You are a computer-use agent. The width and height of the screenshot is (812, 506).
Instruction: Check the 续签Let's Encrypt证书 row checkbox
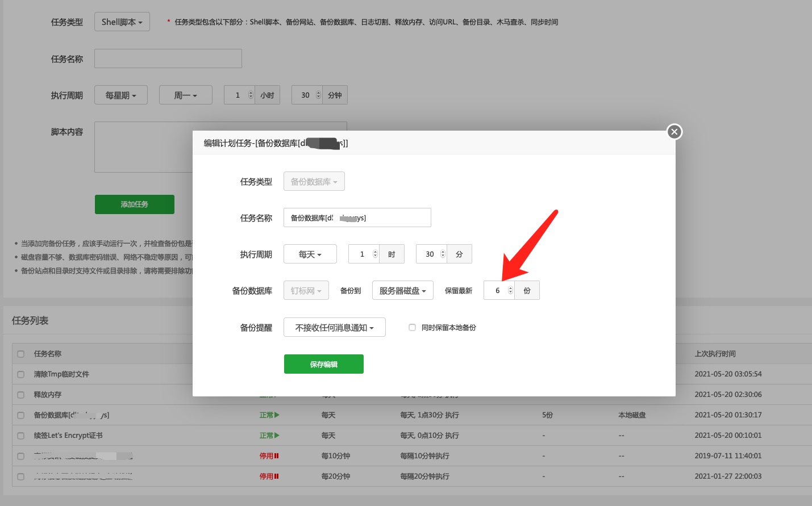pos(21,436)
